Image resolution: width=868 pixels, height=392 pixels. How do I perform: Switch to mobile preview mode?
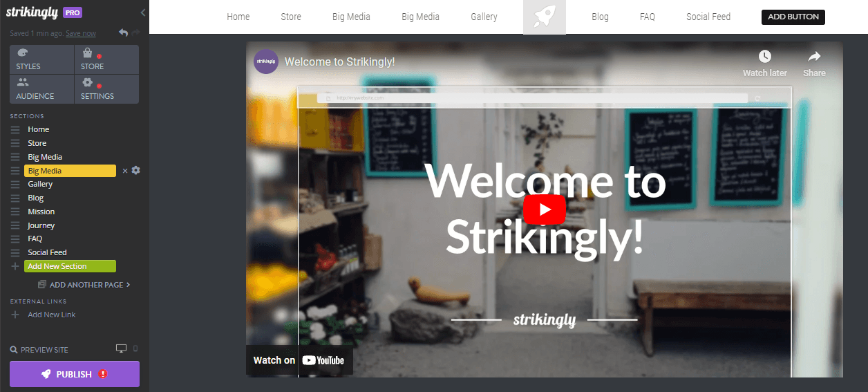pos(135,348)
